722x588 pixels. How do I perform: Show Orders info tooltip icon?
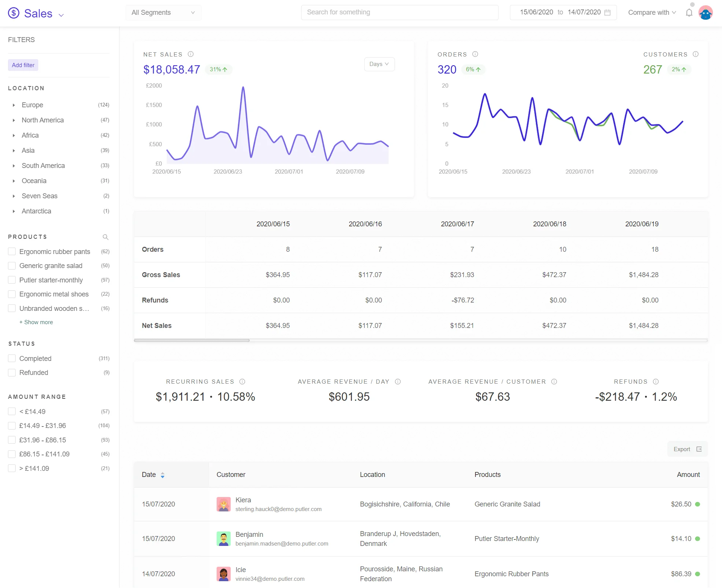click(x=475, y=54)
